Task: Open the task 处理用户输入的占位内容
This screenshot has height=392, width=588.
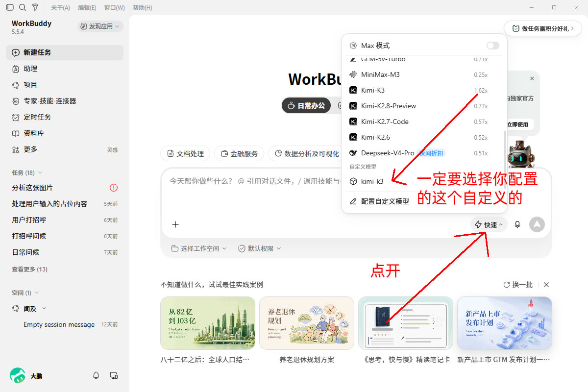Action: [x=65, y=204]
